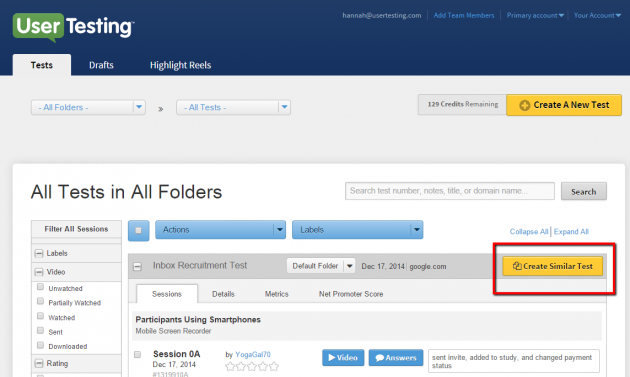The height and width of the screenshot is (377, 630).
Task: Open the YogaGal70 tester profile link
Action: coord(253,354)
